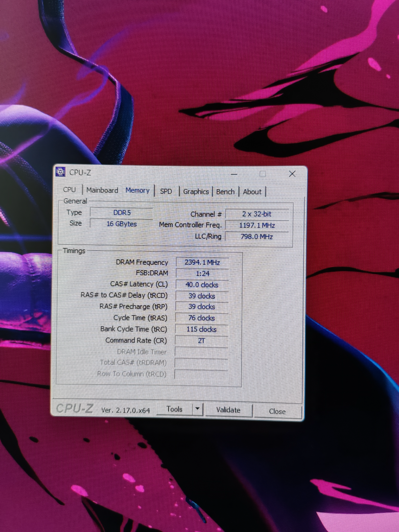Click the 76 clocks tRAS value

pos(202,318)
